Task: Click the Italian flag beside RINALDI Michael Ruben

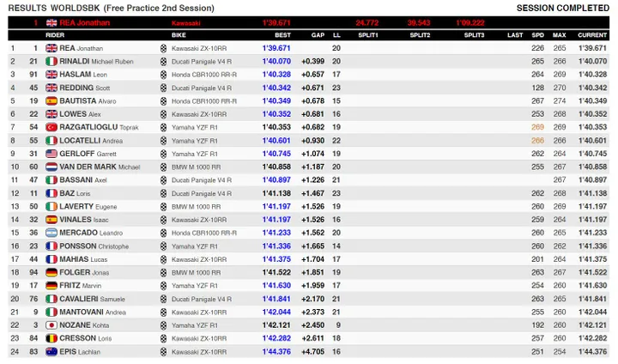Action: coord(51,62)
